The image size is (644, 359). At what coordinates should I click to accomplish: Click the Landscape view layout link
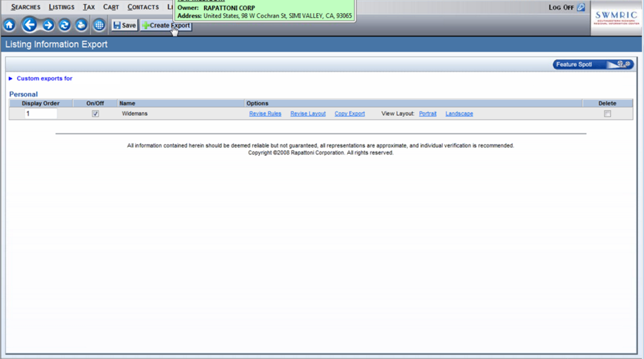click(x=458, y=114)
